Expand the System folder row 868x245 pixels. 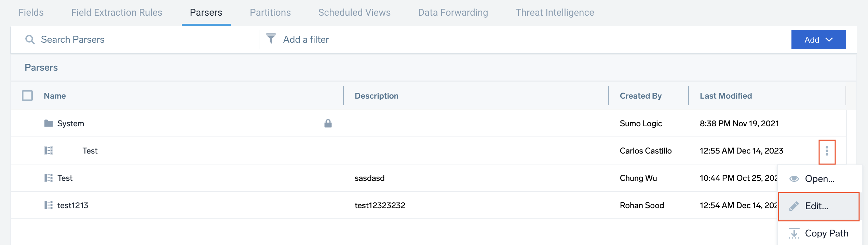[70, 124]
